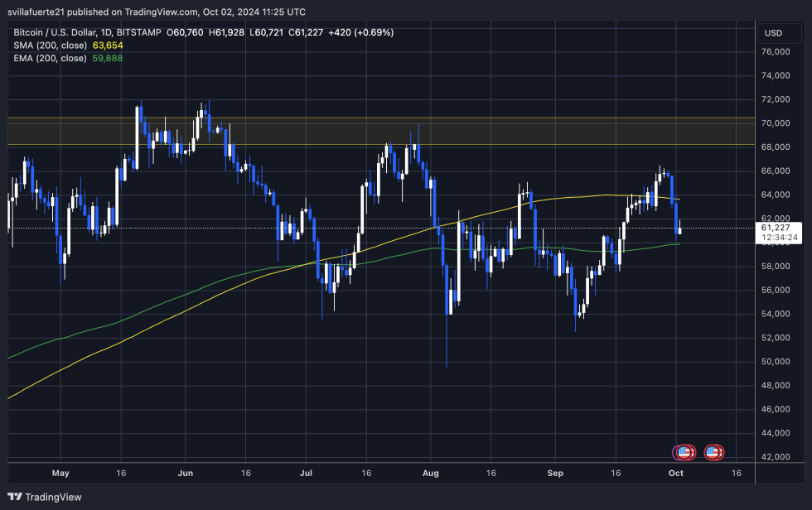The width and height of the screenshot is (812, 510).
Task: Click the EMA indicator's green value 59,888
Action: coord(108,58)
